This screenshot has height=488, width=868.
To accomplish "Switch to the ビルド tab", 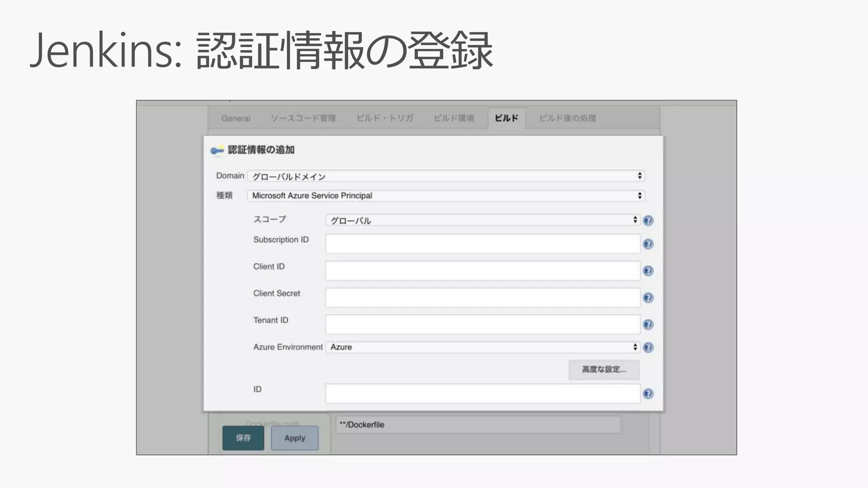I will point(506,118).
